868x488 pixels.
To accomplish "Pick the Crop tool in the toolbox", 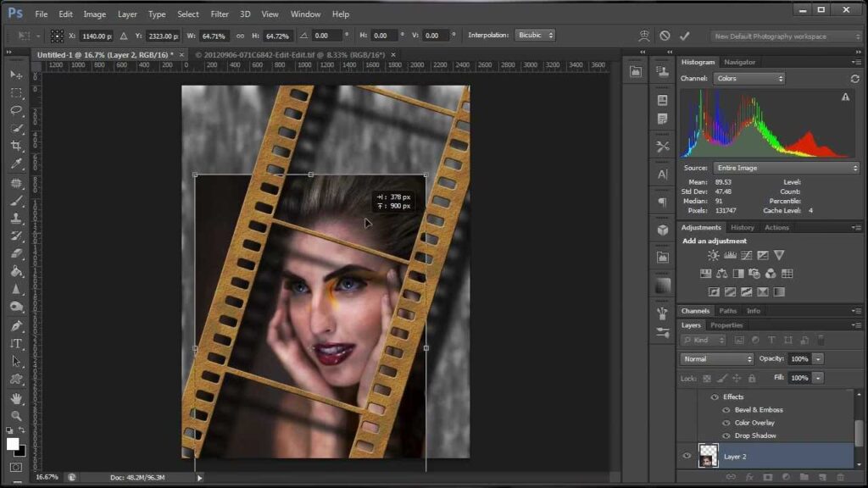I will coord(16,146).
